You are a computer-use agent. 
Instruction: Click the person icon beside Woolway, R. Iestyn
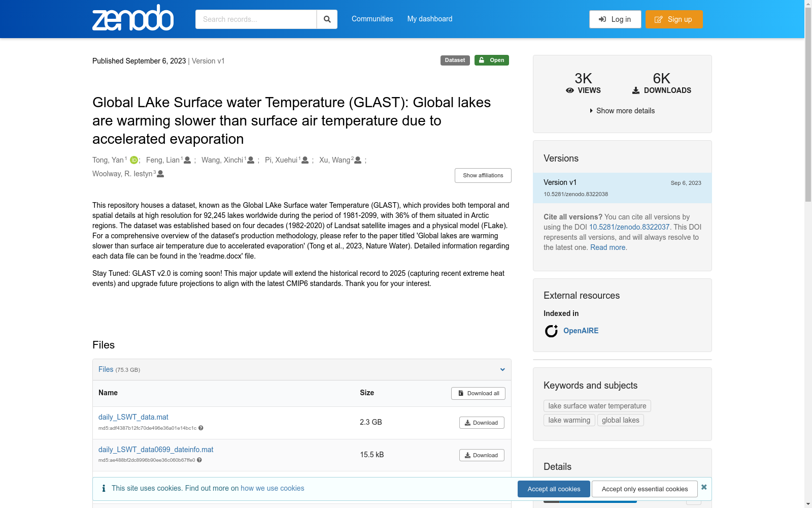(x=160, y=174)
